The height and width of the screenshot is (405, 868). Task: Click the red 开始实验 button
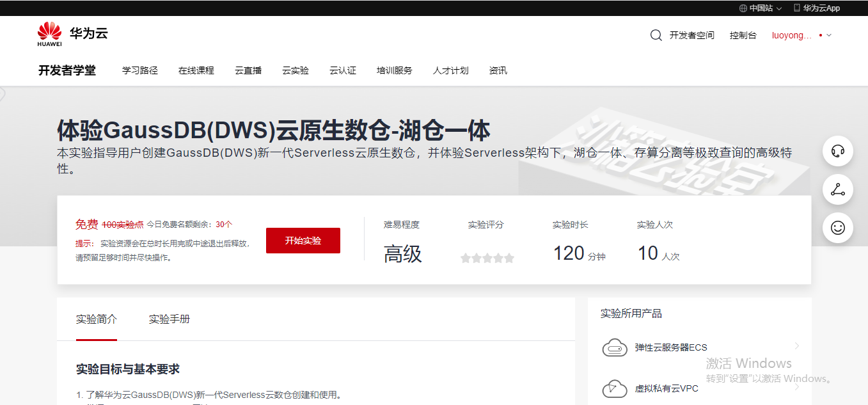(303, 241)
